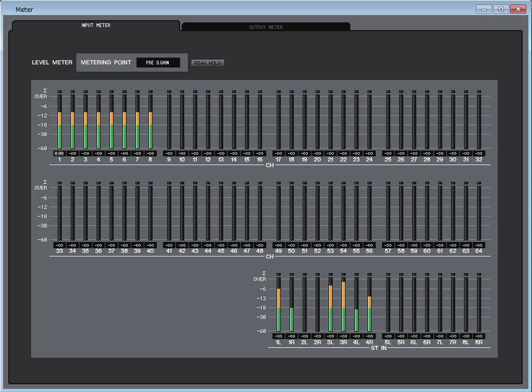Click the channel 16 level meter
Screen dimensions: 532x392
coord(260,121)
